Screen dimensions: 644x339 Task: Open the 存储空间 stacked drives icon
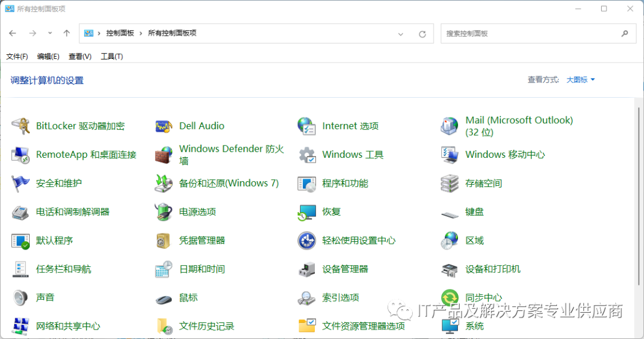coord(450,184)
